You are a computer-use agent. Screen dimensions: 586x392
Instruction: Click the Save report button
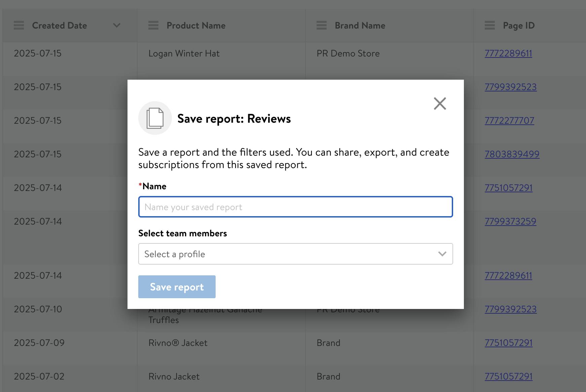tap(177, 287)
